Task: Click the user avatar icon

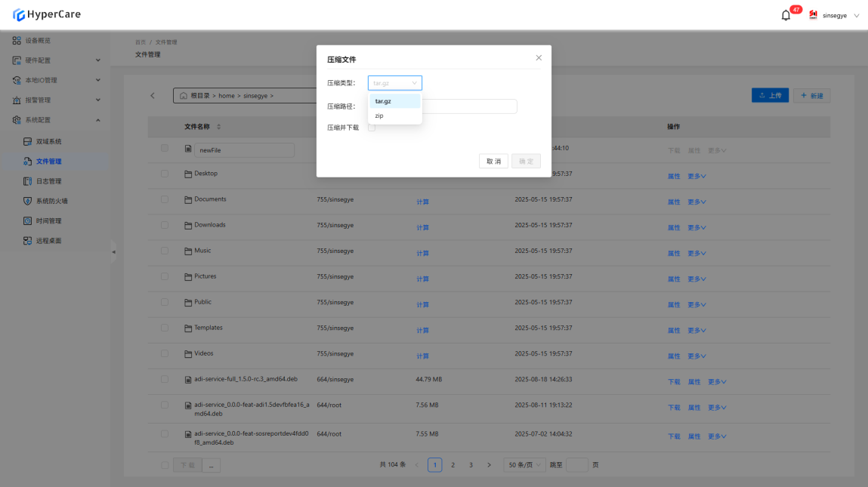Action: (814, 15)
